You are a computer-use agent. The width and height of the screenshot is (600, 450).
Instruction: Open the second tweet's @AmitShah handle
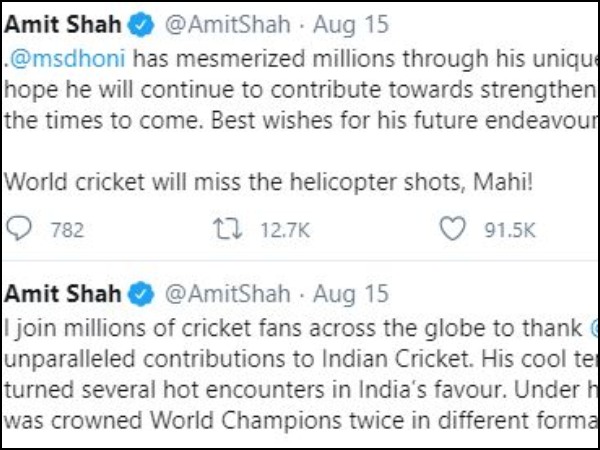point(228,295)
